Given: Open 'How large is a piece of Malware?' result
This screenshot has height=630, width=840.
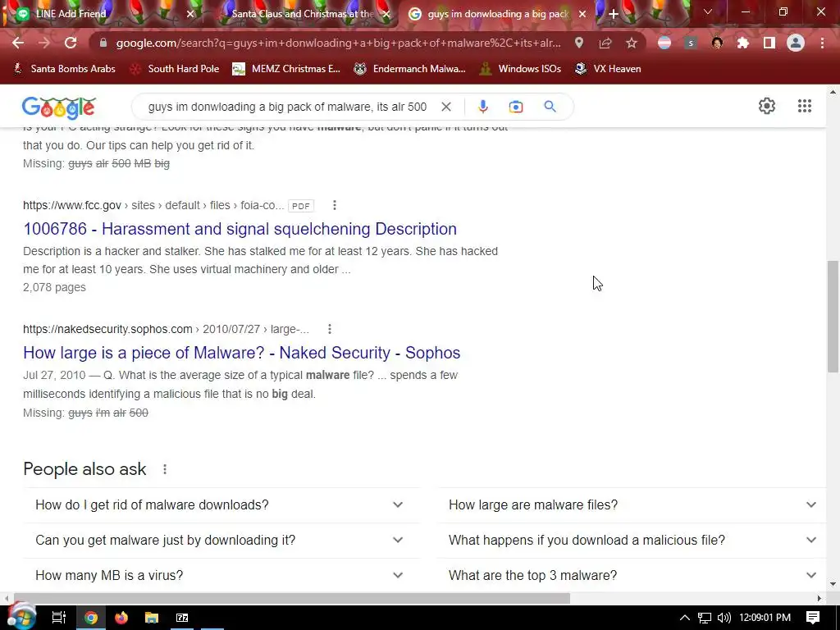Looking at the screenshot, I should click(x=242, y=353).
